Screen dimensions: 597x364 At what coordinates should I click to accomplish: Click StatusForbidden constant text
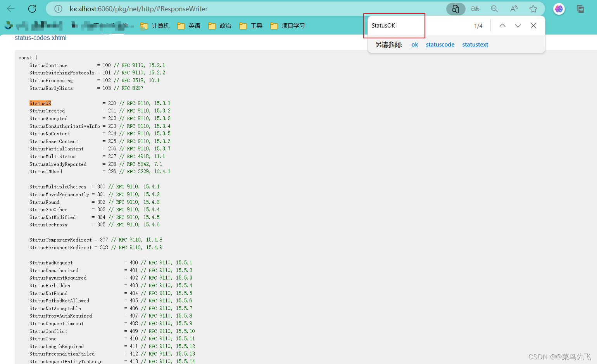click(50, 285)
